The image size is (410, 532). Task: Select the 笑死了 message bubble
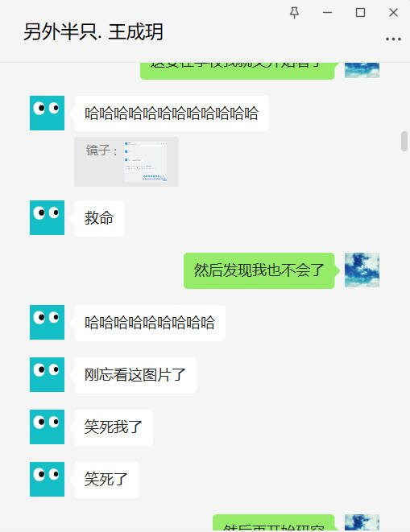click(106, 480)
